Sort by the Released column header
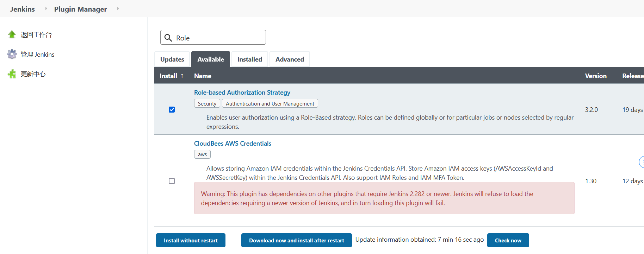 (x=633, y=76)
